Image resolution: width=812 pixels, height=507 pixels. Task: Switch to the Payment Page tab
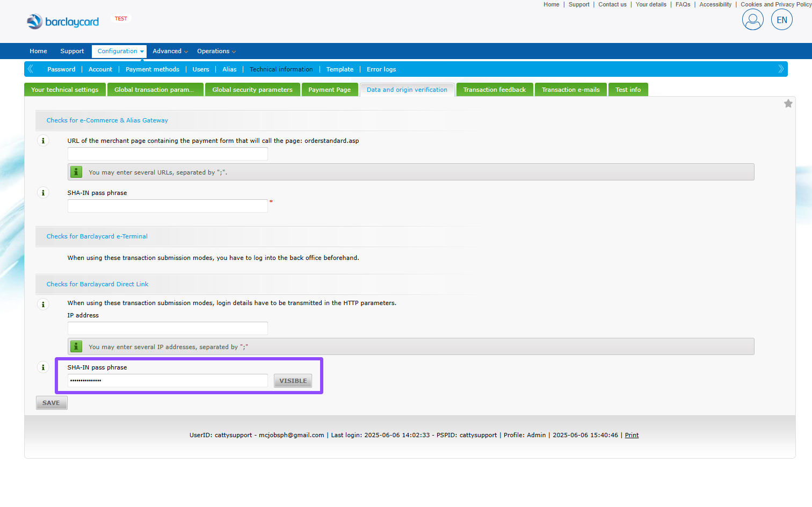[x=330, y=90]
